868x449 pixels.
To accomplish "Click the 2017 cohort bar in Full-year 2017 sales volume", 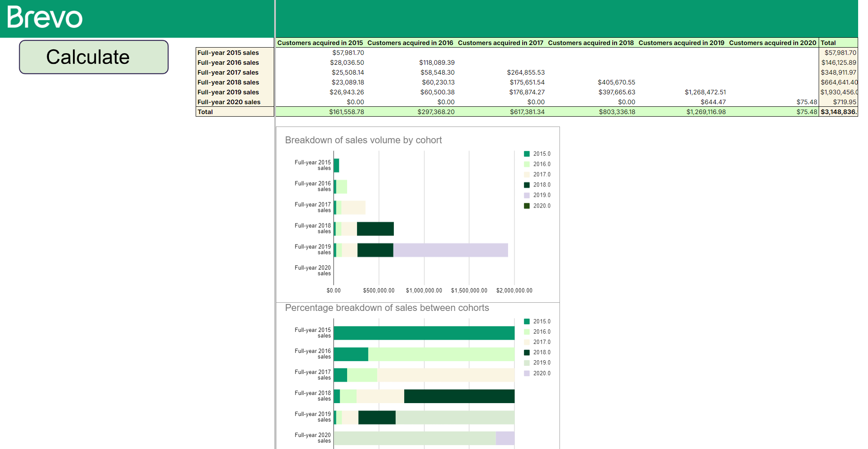I will [353, 208].
